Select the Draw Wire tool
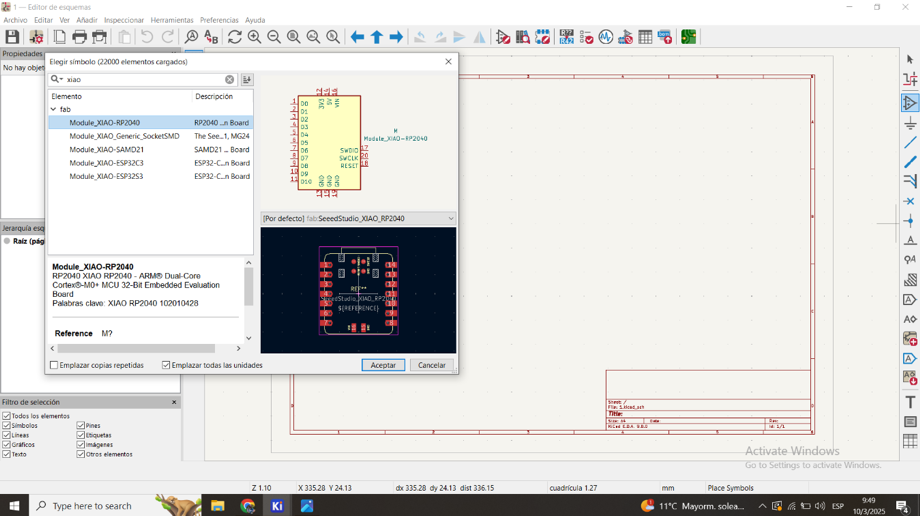 [910, 143]
